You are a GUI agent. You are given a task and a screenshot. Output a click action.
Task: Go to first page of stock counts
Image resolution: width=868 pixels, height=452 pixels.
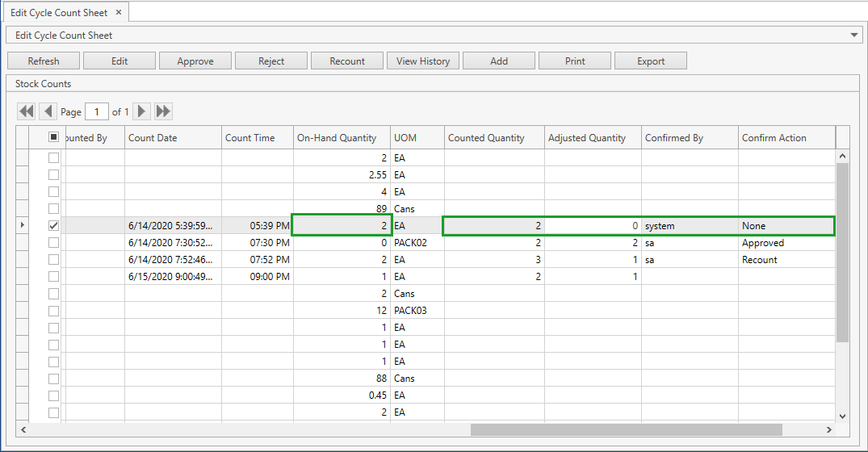(x=27, y=112)
